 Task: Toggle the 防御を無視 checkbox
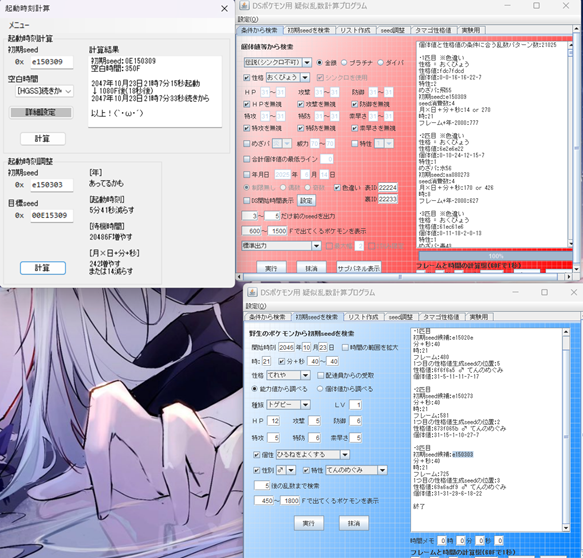(x=355, y=104)
